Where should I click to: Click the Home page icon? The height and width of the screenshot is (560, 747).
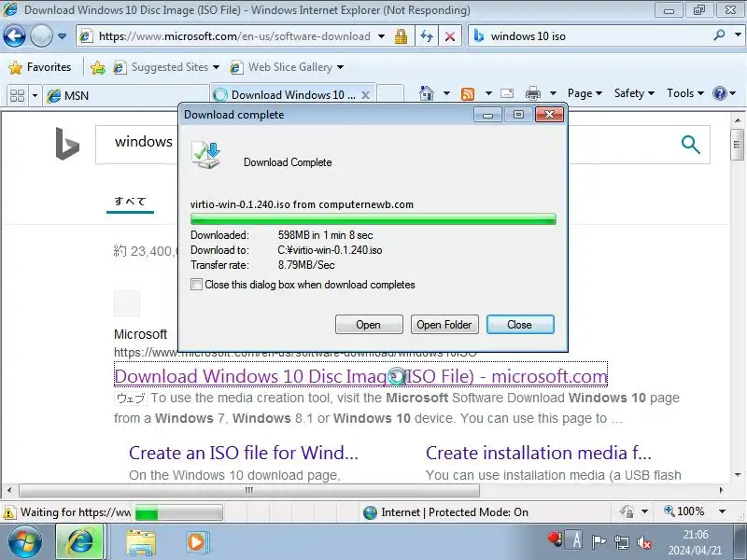(x=427, y=93)
